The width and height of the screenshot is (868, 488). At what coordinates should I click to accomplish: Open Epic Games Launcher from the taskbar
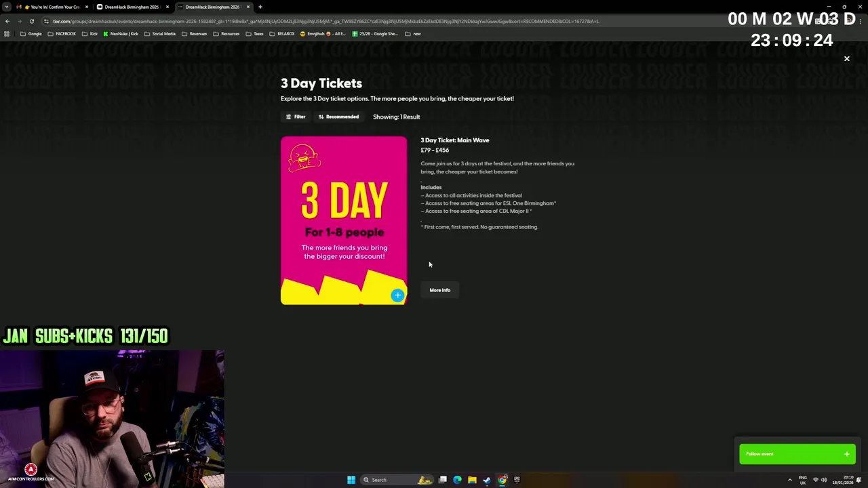pyautogui.click(x=517, y=480)
